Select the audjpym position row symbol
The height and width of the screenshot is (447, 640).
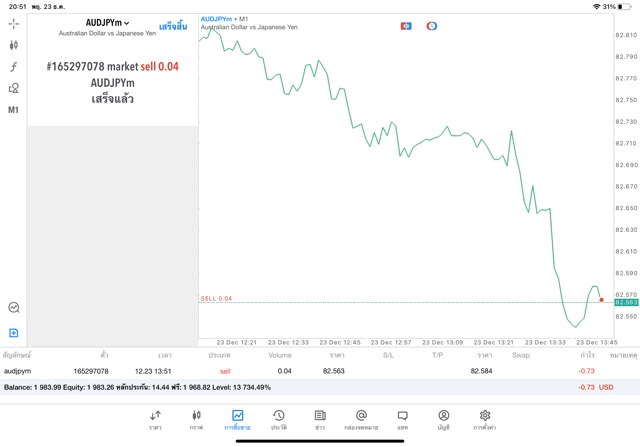(x=18, y=371)
